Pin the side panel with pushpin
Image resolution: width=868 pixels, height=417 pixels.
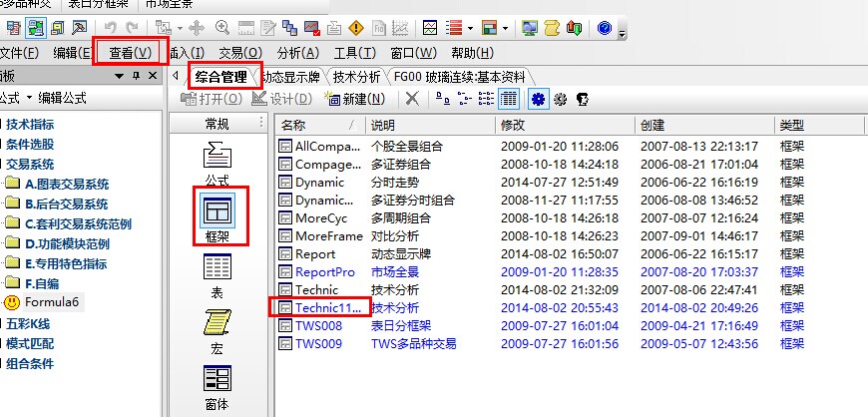coord(137,76)
